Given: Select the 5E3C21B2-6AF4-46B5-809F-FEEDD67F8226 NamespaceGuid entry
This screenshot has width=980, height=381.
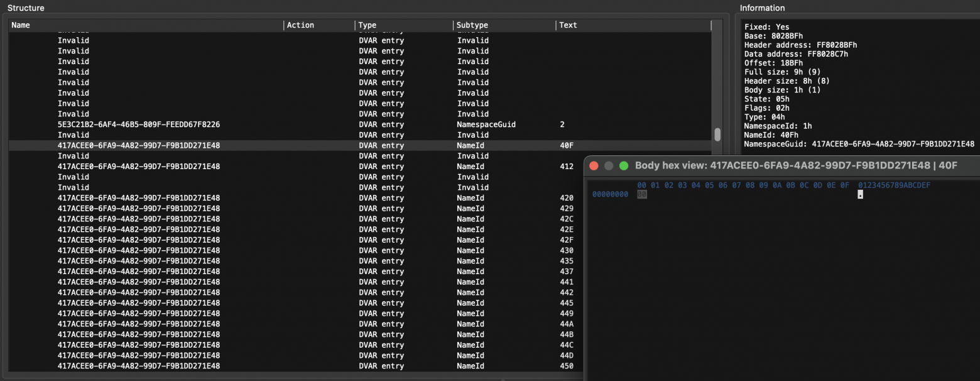Looking at the screenshot, I should [x=361, y=124].
